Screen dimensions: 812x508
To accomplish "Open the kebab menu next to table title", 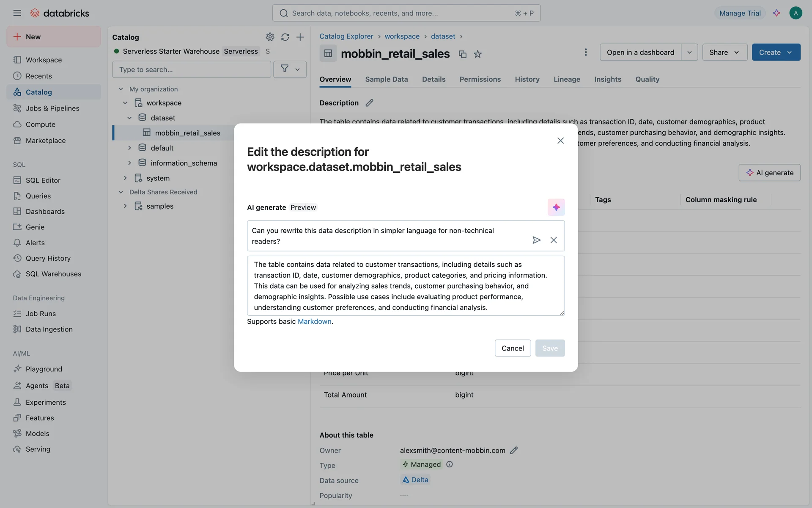I will tap(585, 52).
